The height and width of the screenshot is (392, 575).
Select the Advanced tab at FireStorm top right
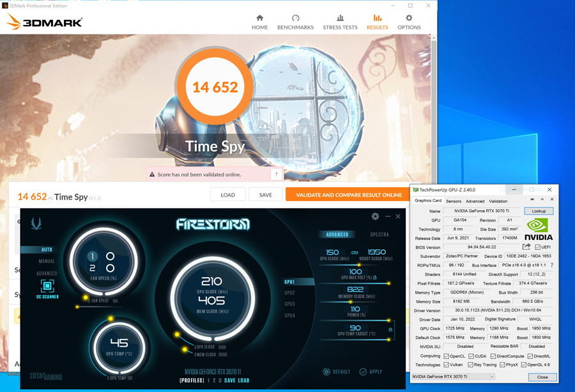tap(337, 234)
